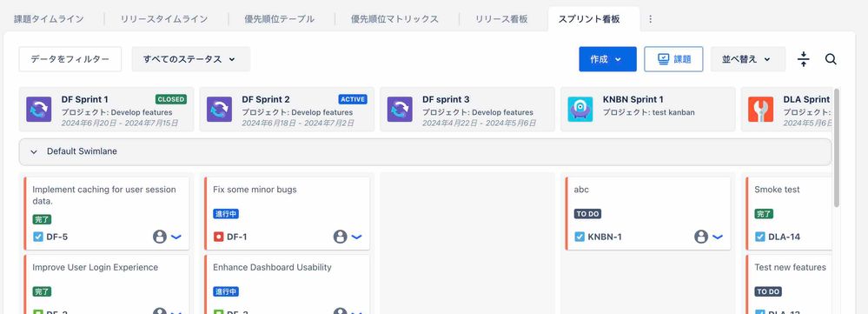This screenshot has height=314, width=868.
Task: Click the collapse rows divider icon
Action: click(804, 59)
